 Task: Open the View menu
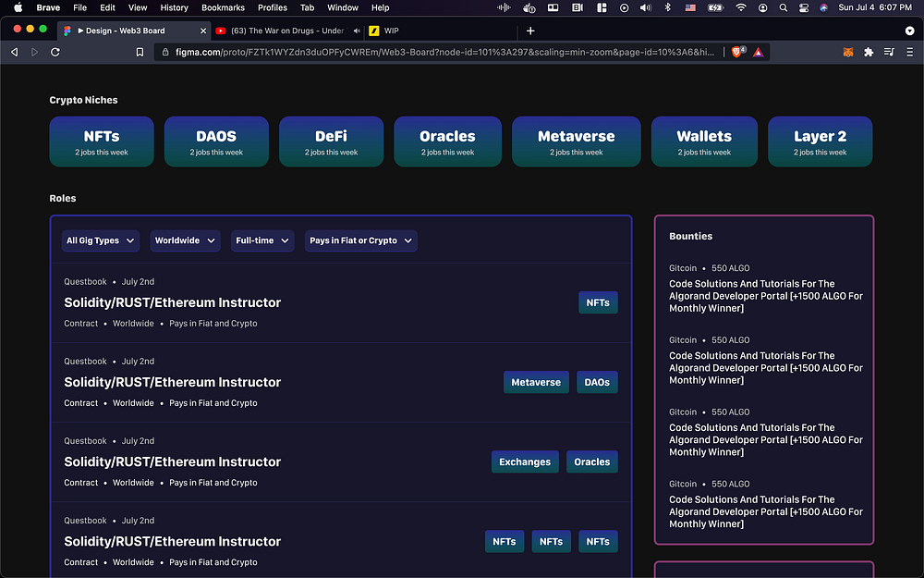click(138, 7)
